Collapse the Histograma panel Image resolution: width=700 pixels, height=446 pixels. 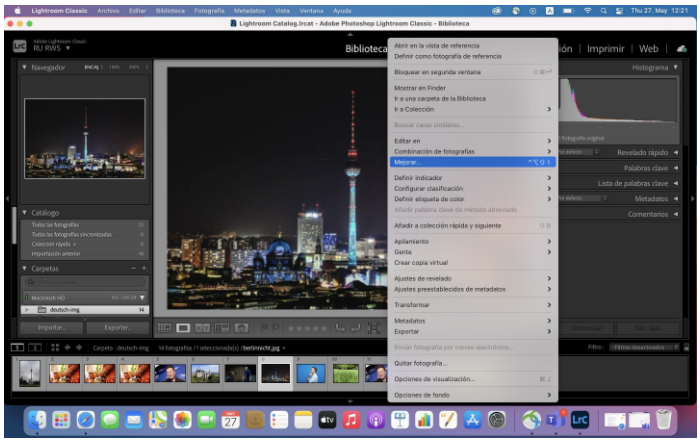(676, 67)
